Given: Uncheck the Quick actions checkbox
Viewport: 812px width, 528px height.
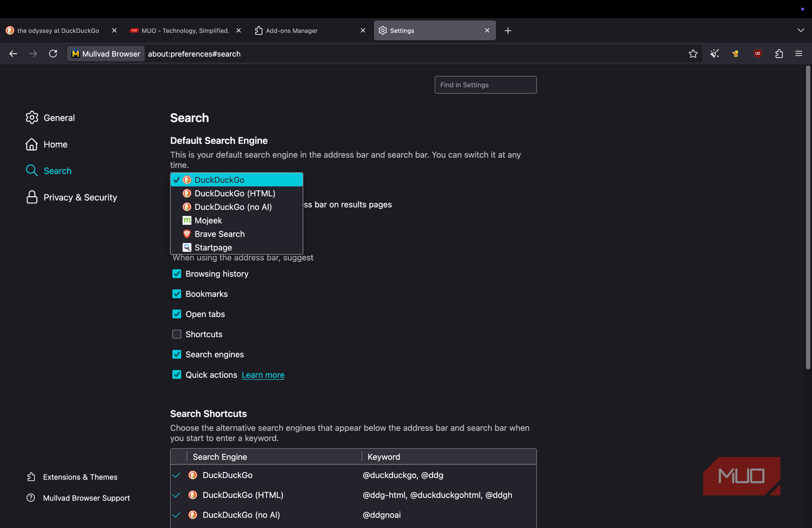Looking at the screenshot, I should [x=177, y=374].
